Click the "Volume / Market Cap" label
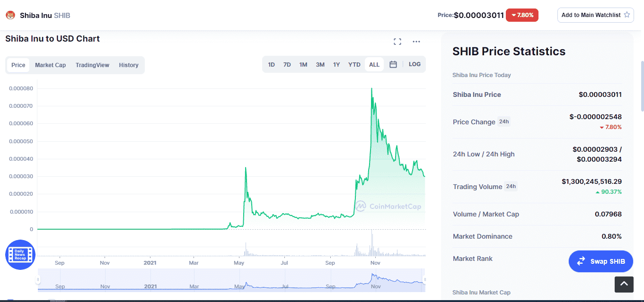644x302 pixels. [486, 214]
